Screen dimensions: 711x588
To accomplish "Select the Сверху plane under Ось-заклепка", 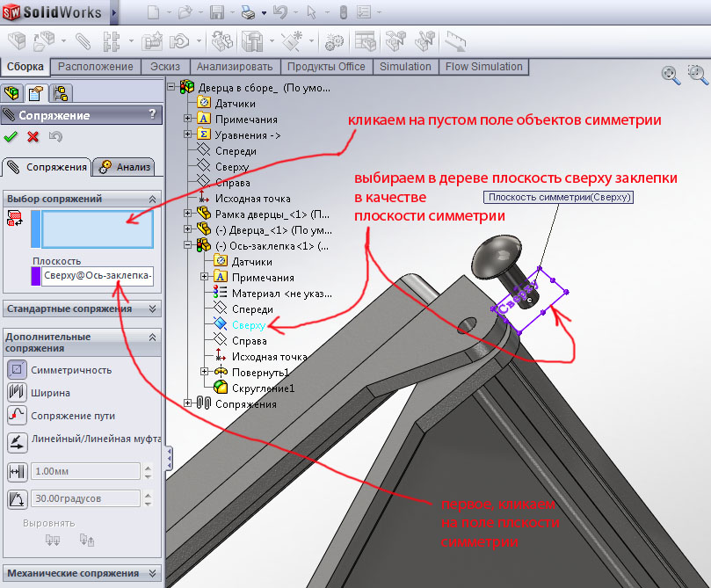I will click(x=248, y=325).
